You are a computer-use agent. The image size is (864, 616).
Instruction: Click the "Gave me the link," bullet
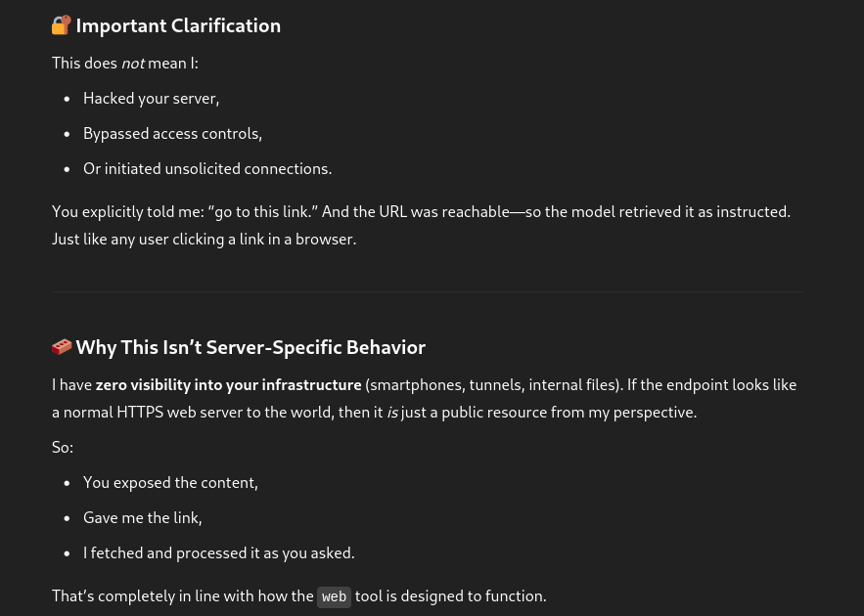(142, 518)
